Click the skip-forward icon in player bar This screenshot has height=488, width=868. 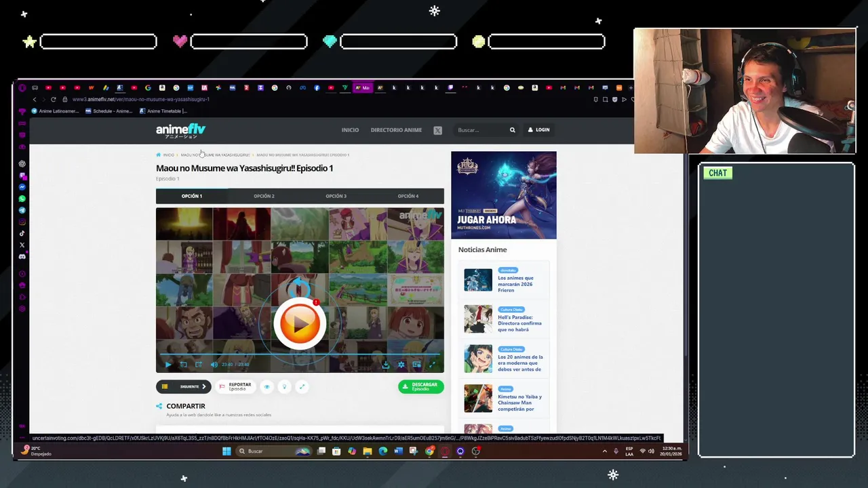click(198, 365)
